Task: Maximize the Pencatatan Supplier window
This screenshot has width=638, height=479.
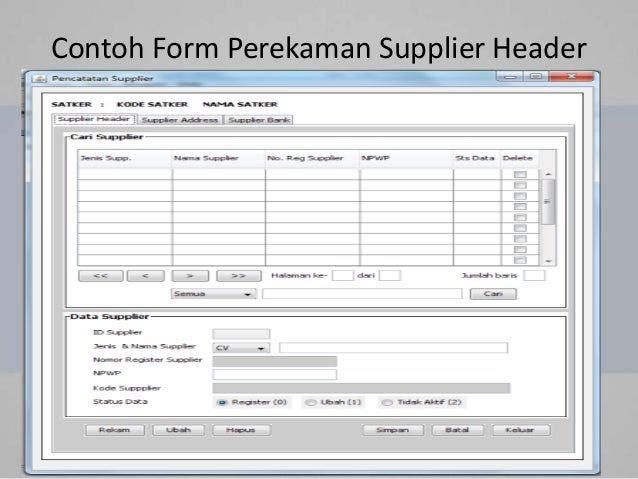Action: pyautogui.click(x=536, y=77)
